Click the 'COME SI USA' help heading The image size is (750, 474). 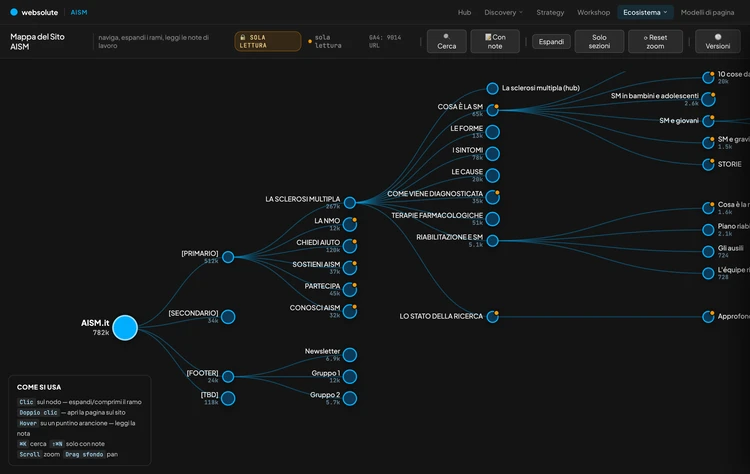[x=39, y=387]
